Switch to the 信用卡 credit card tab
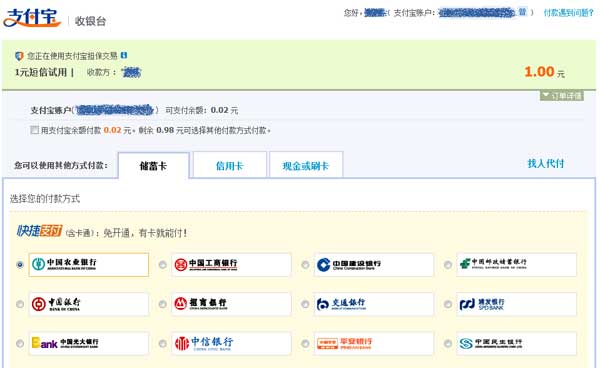The width and height of the screenshot is (600, 368). pyautogui.click(x=230, y=165)
